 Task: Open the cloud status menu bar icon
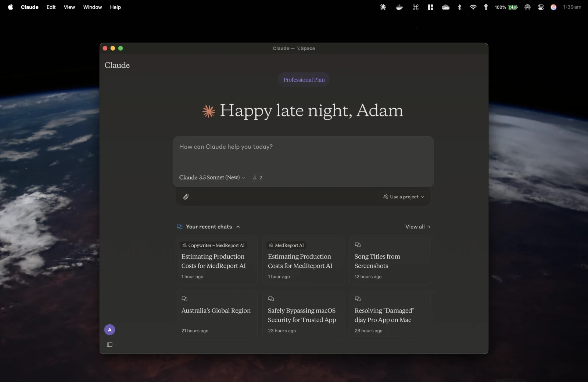click(445, 7)
